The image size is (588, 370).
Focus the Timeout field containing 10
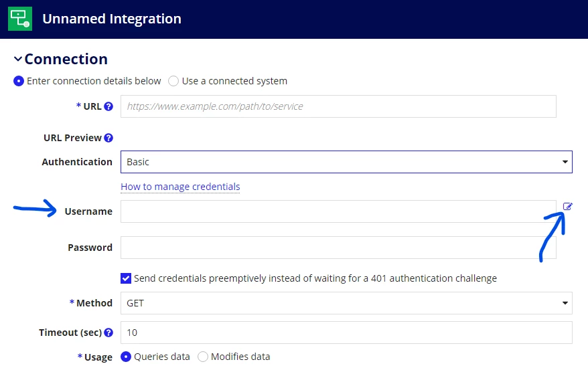point(346,333)
